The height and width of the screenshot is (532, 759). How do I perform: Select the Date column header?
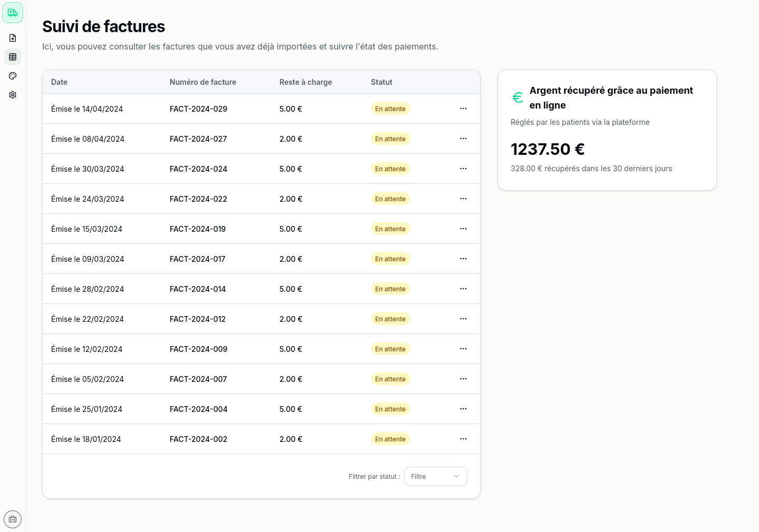click(x=59, y=82)
